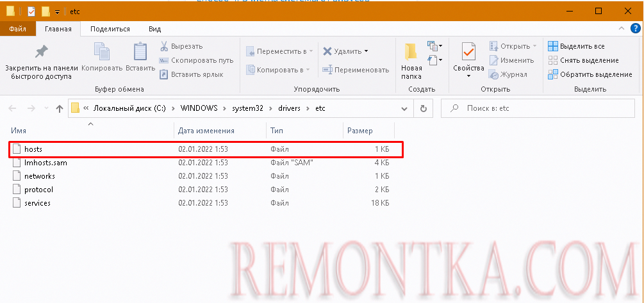Click the Копировать copy icon

[102, 52]
